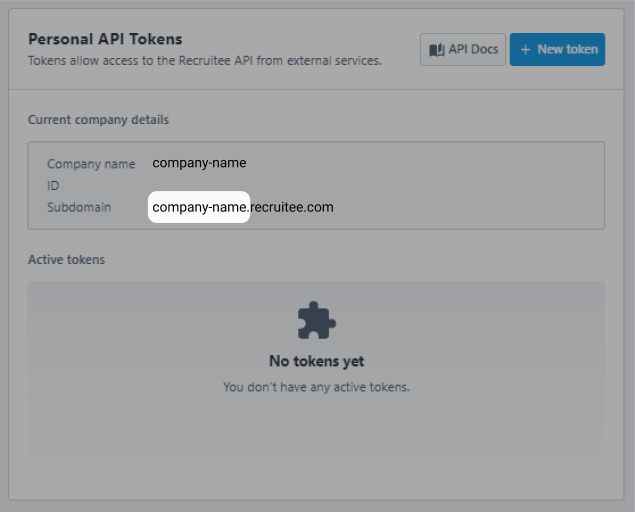Create a token via New token label
This screenshot has height=512, width=635.
coord(567,49)
